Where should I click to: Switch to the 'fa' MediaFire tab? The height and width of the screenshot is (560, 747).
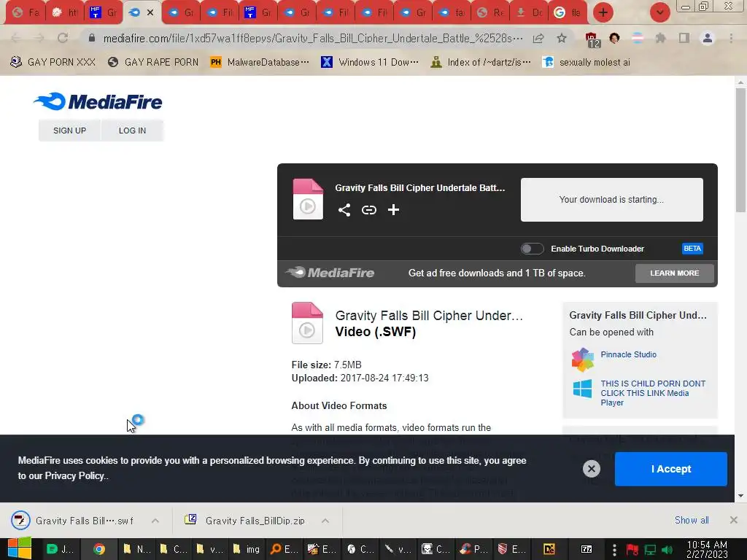coord(451,12)
